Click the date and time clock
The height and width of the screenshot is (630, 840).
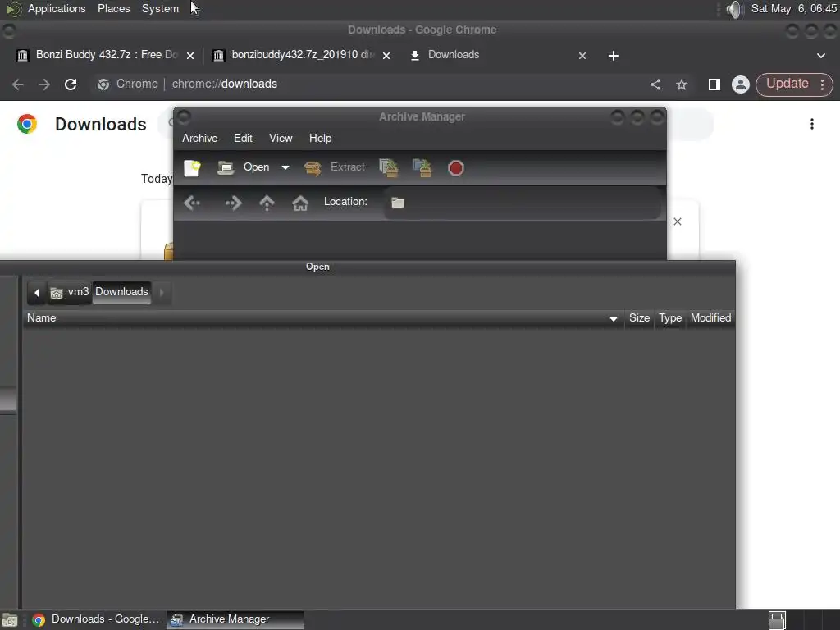coord(793,8)
